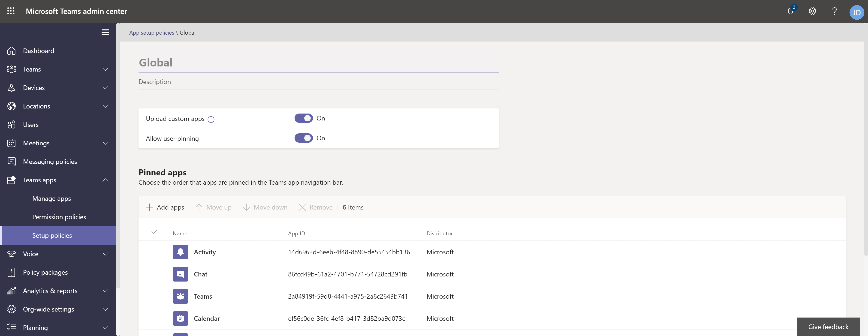Open the settings gear in top bar

coord(812,11)
